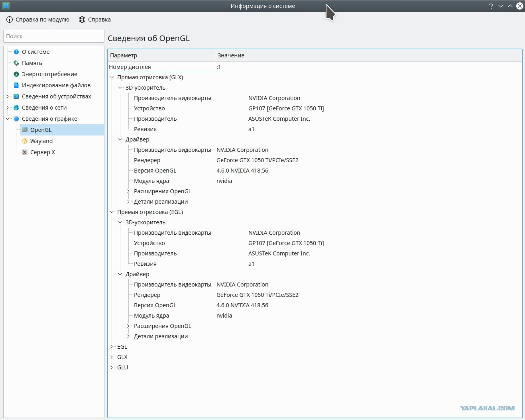Collapse '3D-ускоритель' under EGL

(120, 222)
